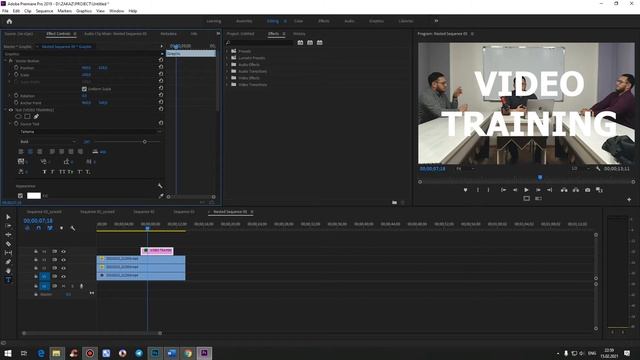Expand the Video Transitions folder

(x=227, y=84)
